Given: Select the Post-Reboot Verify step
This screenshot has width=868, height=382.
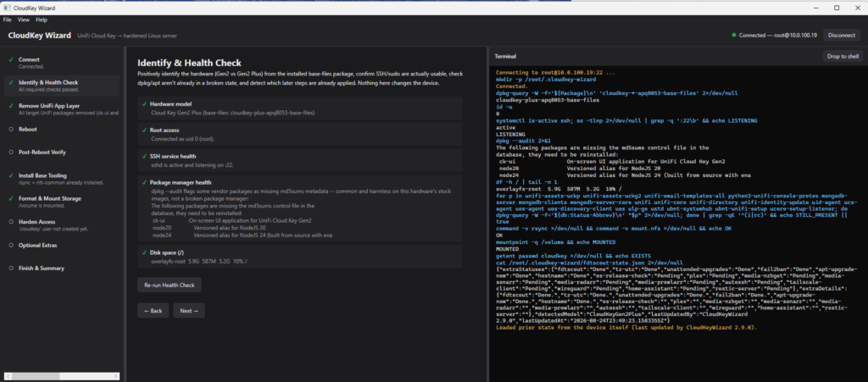Looking at the screenshot, I should pyautogui.click(x=61, y=152).
